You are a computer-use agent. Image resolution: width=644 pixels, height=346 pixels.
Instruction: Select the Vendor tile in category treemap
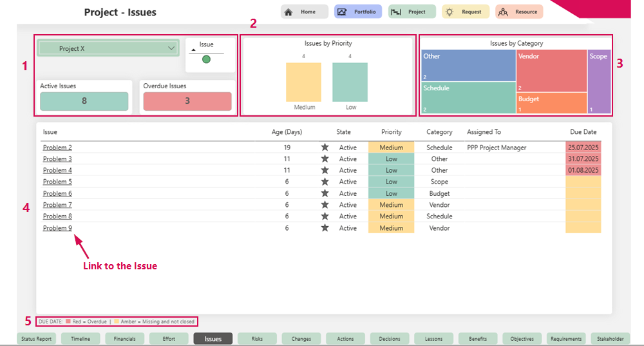(551, 71)
